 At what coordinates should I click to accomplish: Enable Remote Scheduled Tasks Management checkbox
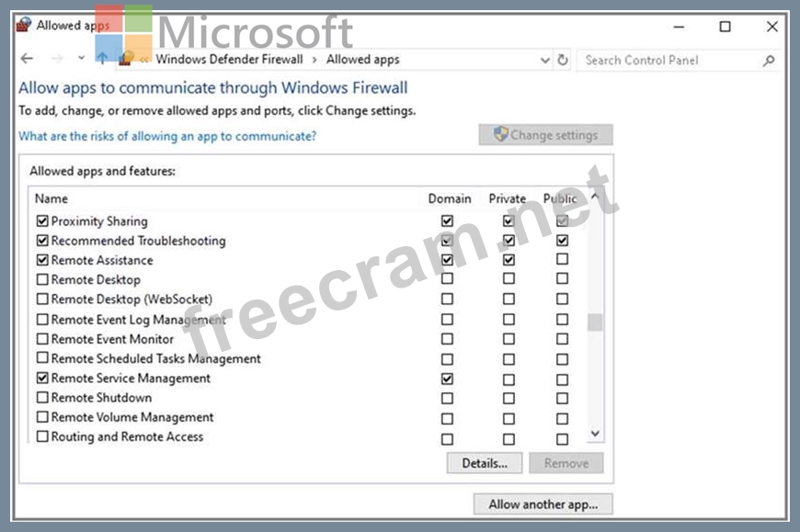click(x=42, y=358)
